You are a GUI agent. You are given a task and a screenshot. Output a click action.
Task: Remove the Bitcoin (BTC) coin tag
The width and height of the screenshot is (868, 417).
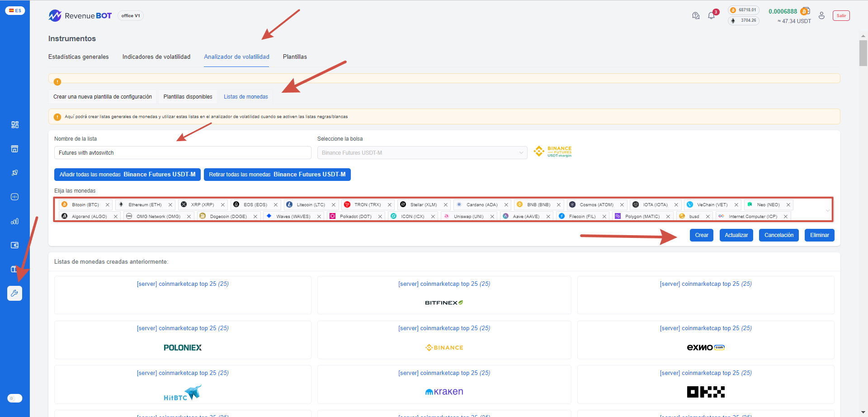tap(108, 205)
